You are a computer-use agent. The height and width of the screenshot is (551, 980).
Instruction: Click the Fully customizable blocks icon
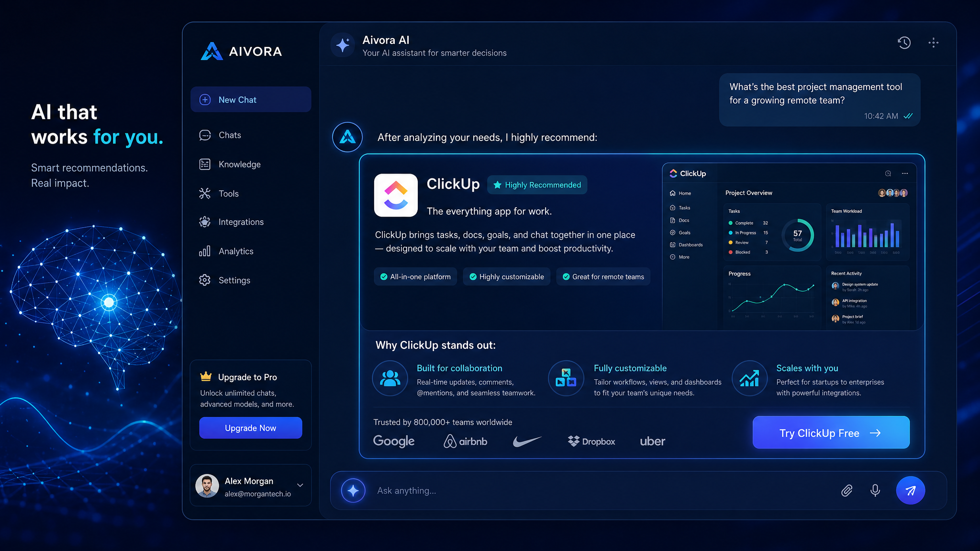[566, 378]
